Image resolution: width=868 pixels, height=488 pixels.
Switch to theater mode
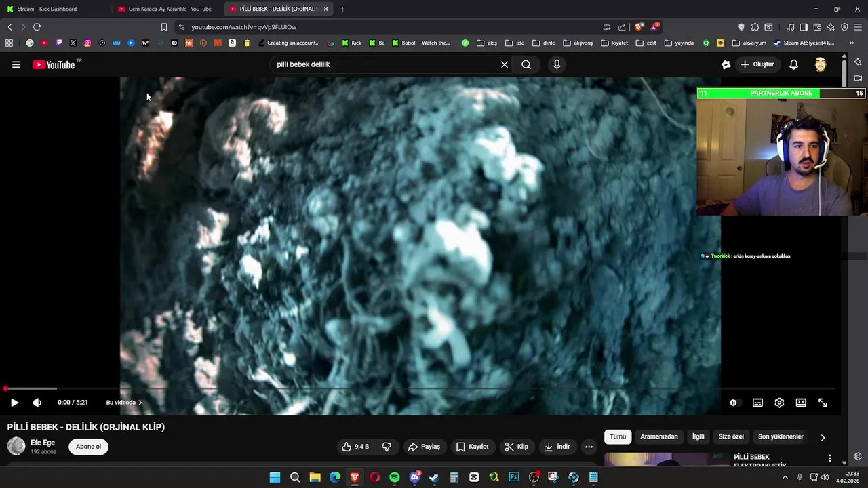(x=801, y=403)
